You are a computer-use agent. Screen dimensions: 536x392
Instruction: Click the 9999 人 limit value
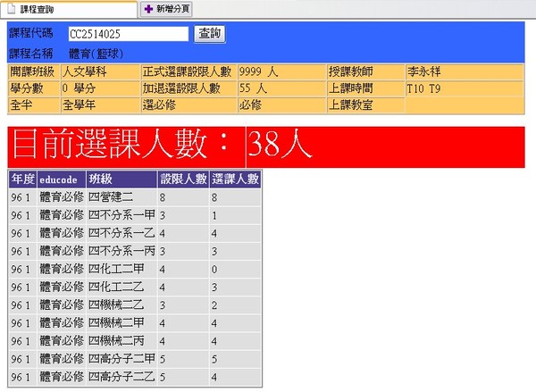[281, 71]
